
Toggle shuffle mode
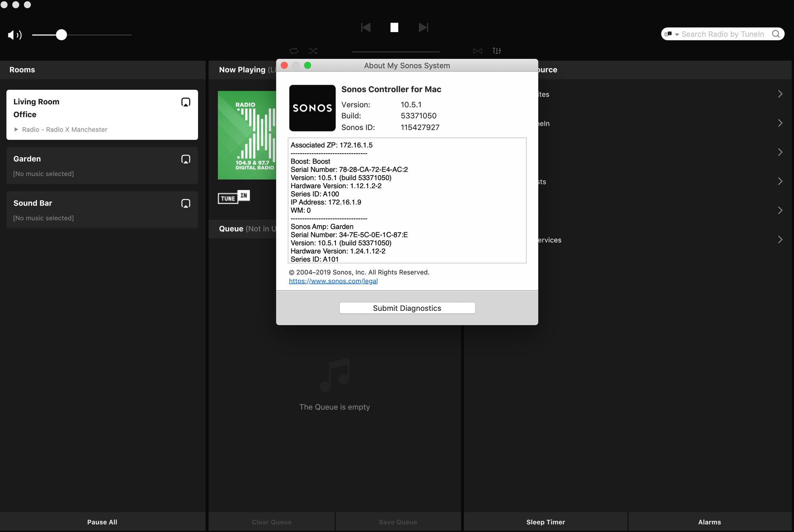(313, 51)
